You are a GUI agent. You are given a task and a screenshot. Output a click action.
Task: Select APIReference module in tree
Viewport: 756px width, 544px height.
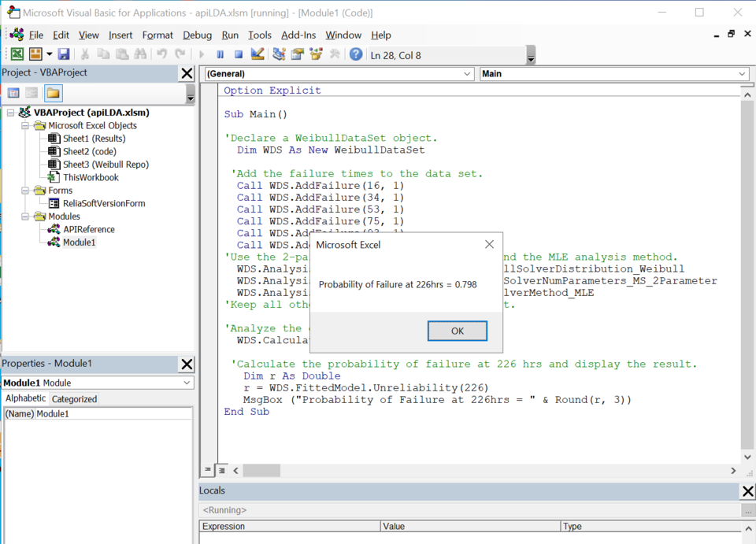[89, 229]
